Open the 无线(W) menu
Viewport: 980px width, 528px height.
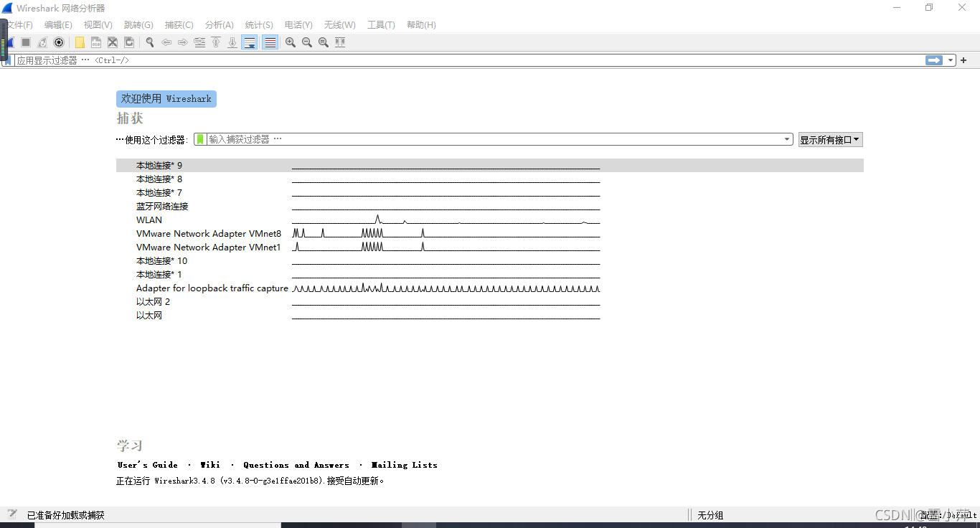pyautogui.click(x=339, y=24)
